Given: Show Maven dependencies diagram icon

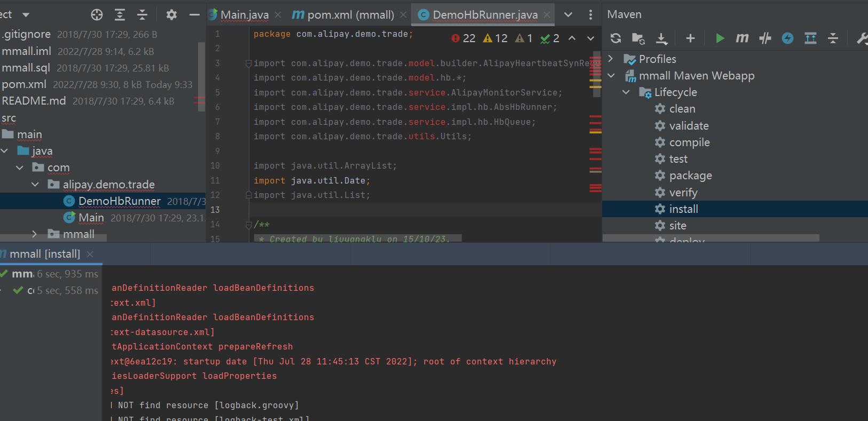Looking at the screenshot, I should (x=810, y=38).
